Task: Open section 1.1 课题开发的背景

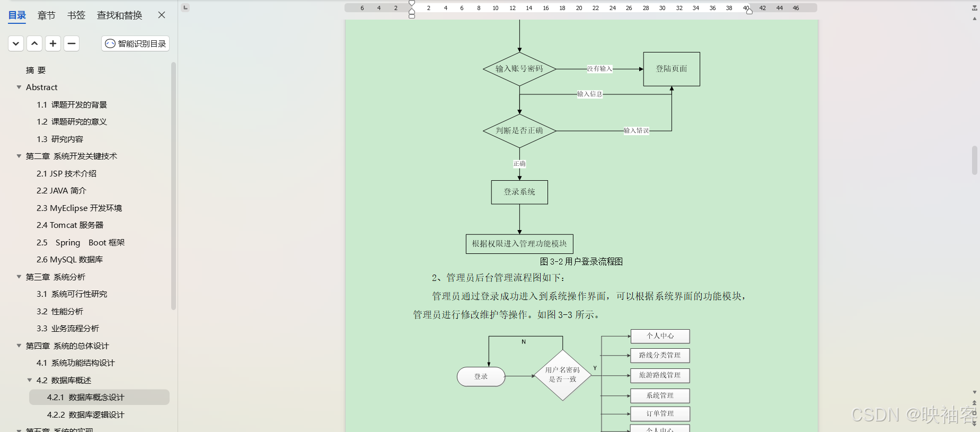Action: coord(72,104)
